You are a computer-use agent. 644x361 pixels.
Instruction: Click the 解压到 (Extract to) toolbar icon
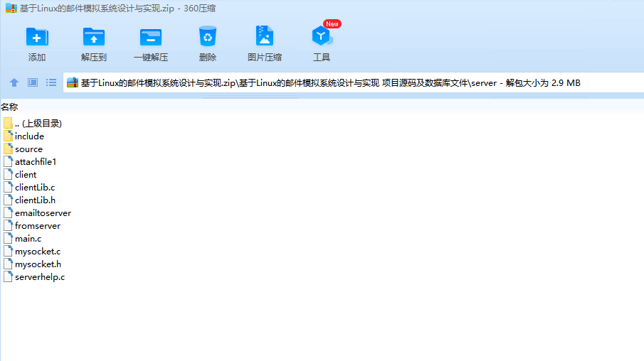tap(94, 37)
